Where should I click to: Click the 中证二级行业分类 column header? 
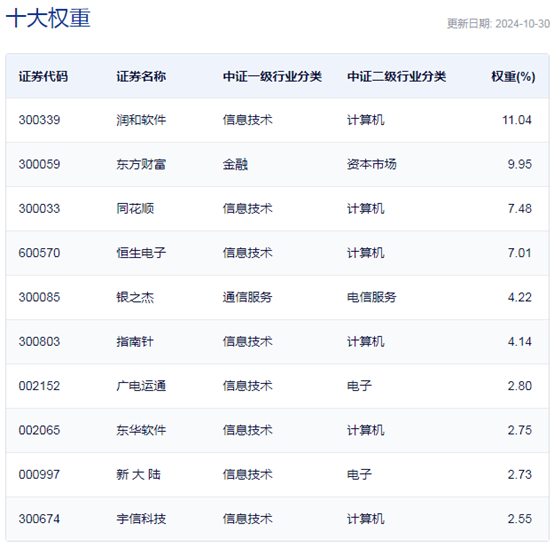click(x=396, y=76)
